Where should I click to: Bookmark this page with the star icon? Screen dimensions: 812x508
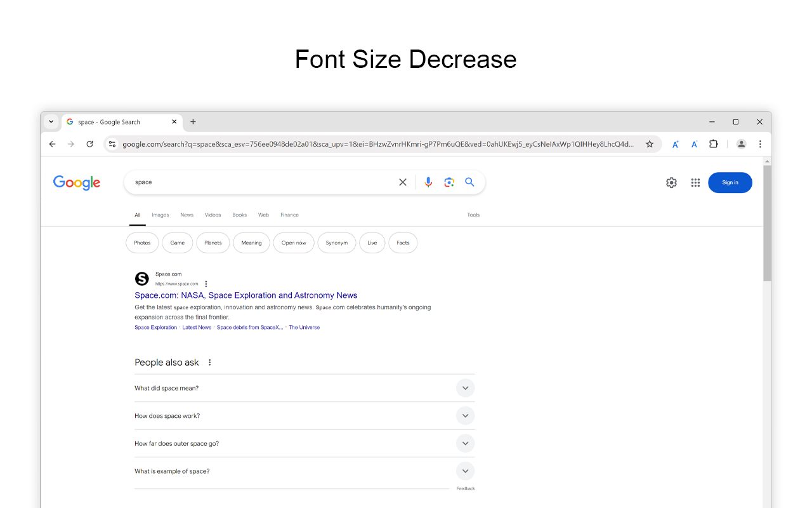[x=650, y=144]
